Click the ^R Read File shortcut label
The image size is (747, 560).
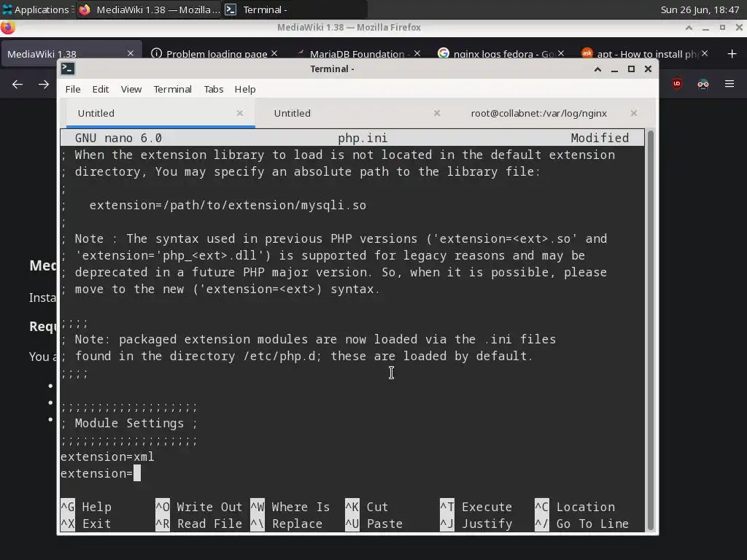pos(199,524)
